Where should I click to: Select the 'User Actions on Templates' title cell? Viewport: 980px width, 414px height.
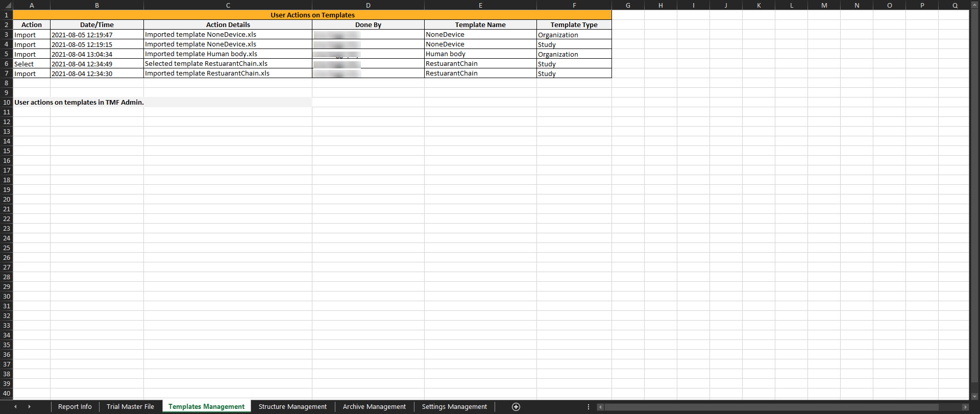312,15
